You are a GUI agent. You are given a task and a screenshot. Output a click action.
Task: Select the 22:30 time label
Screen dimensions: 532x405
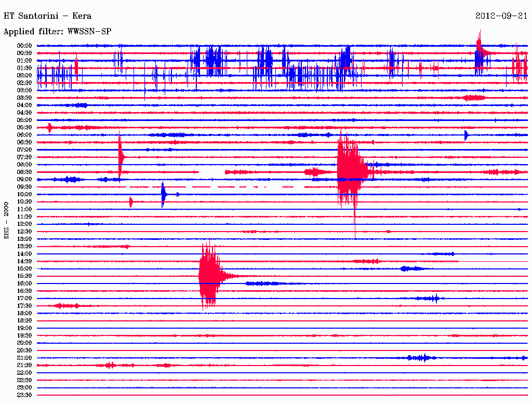pos(24,380)
